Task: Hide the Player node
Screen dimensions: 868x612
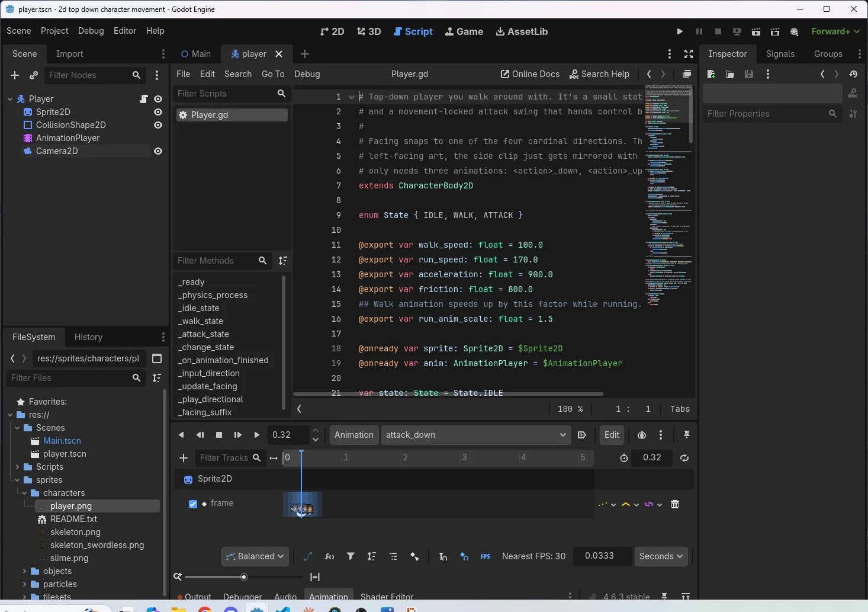Action: coord(158,99)
